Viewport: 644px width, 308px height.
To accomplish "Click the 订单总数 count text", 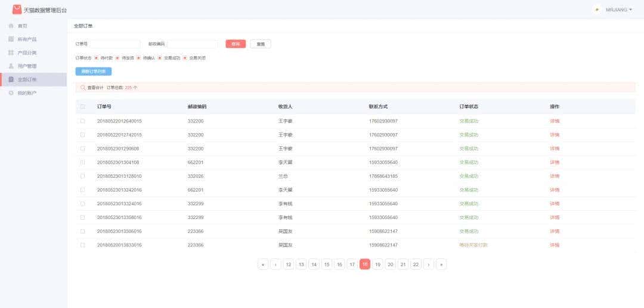I will click(x=122, y=88).
